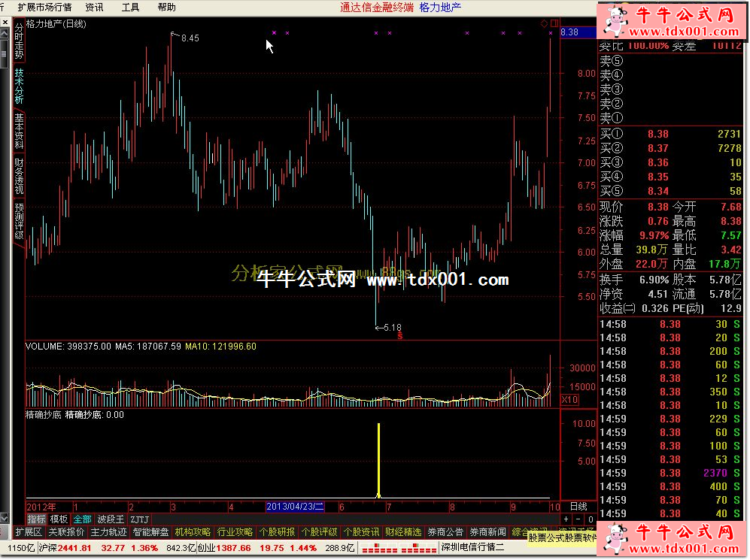Zoom out the chart with the minus button
This screenshot has height=560, width=750.
[578, 519]
